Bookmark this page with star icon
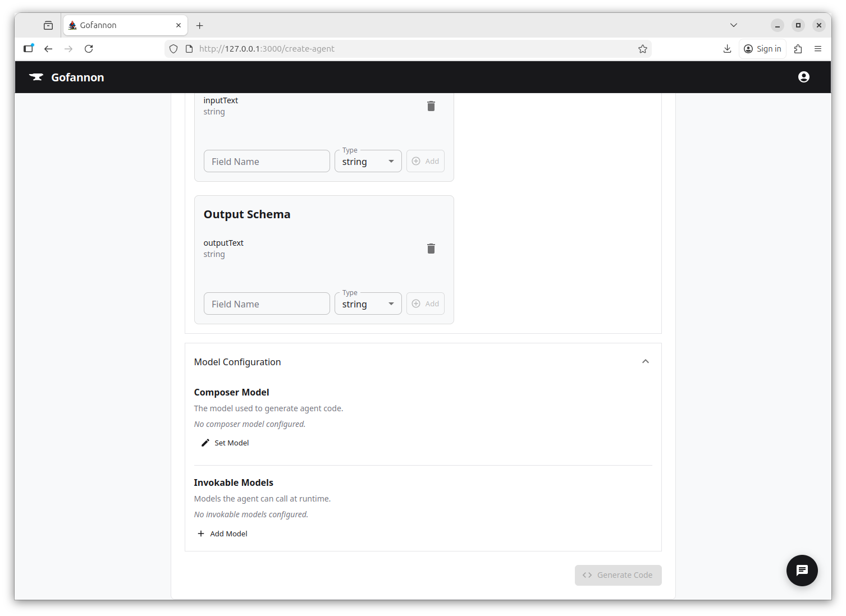The width and height of the screenshot is (846, 616). [x=642, y=49]
